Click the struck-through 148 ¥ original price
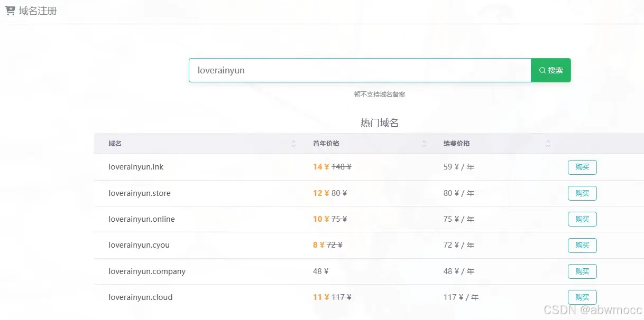The height and width of the screenshot is (320, 644). click(x=342, y=167)
